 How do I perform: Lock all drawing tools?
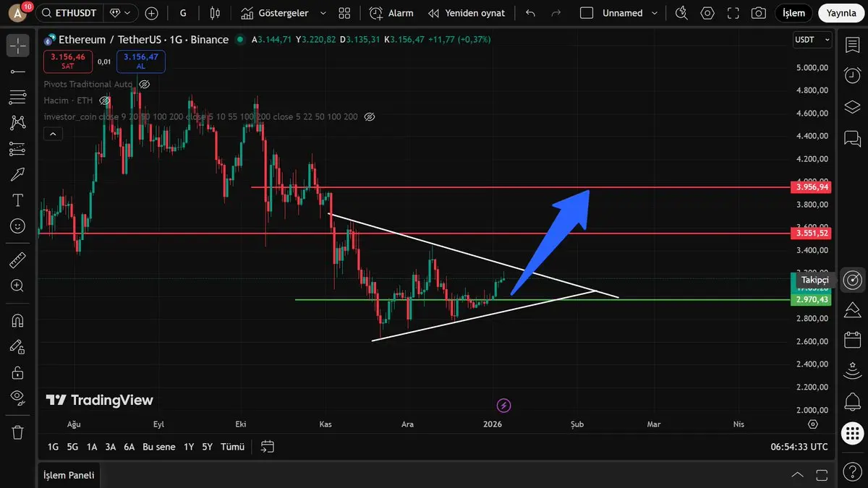pyautogui.click(x=17, y=372)
